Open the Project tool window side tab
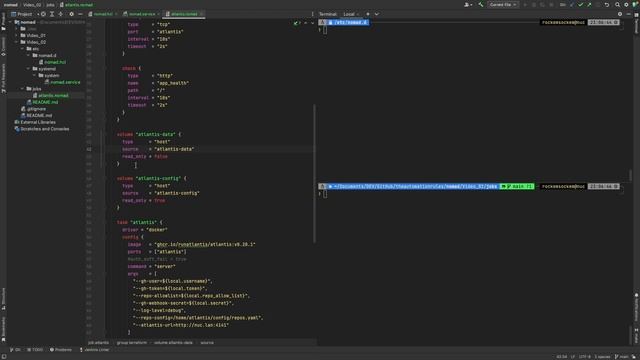640x360 pixels. [3, 21]
